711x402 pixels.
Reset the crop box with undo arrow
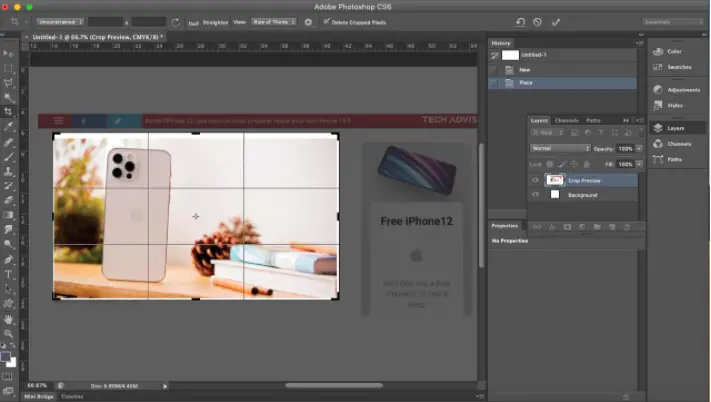(x=520, y=22)
